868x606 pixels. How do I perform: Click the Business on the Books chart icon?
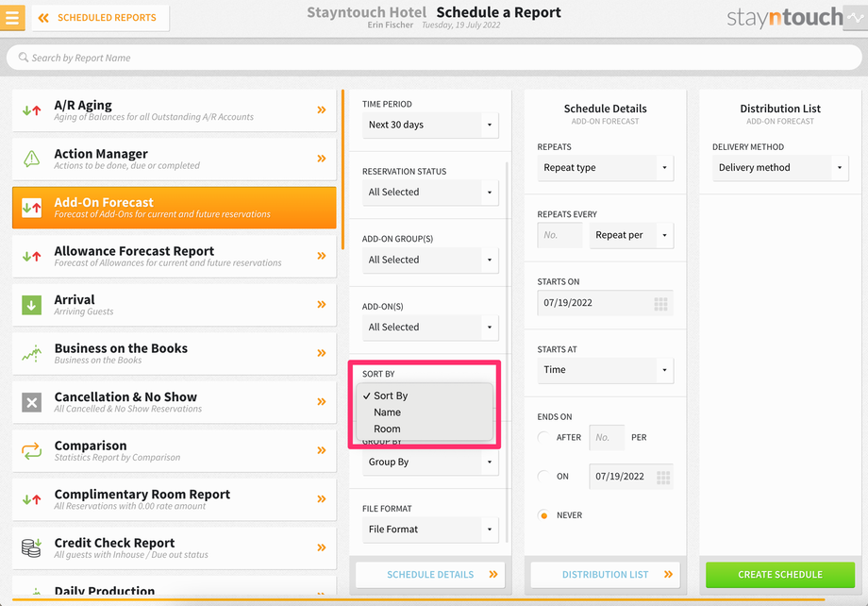pos(31,353)
